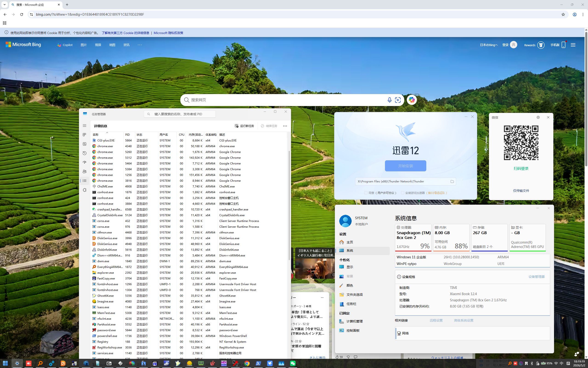Open the 高级系统设置 link

(x=464, y=321)
